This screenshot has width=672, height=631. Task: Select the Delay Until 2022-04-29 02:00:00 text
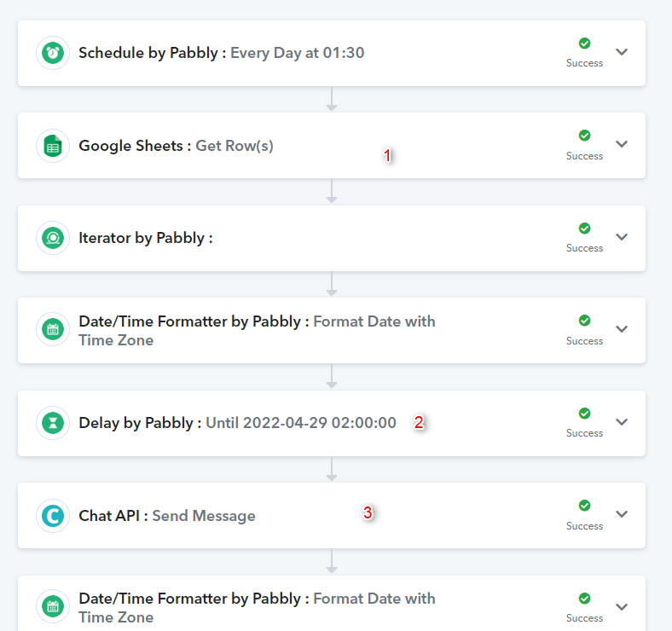pos(301,423)
